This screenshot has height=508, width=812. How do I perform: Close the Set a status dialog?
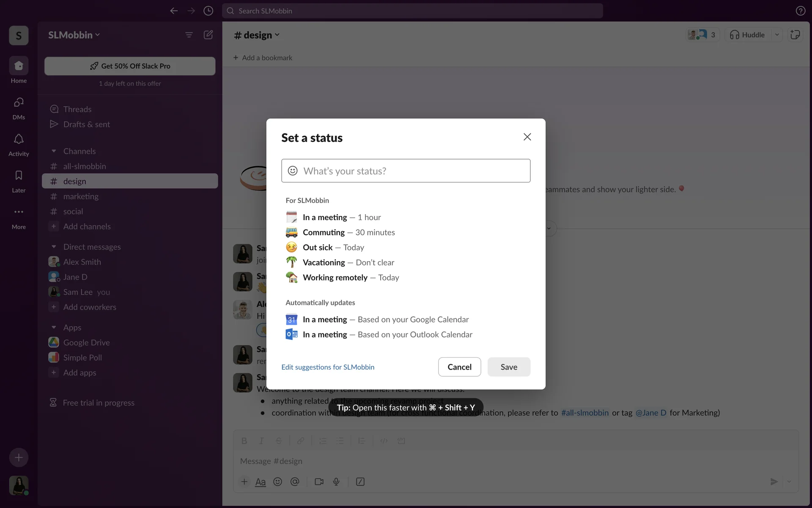527,137
